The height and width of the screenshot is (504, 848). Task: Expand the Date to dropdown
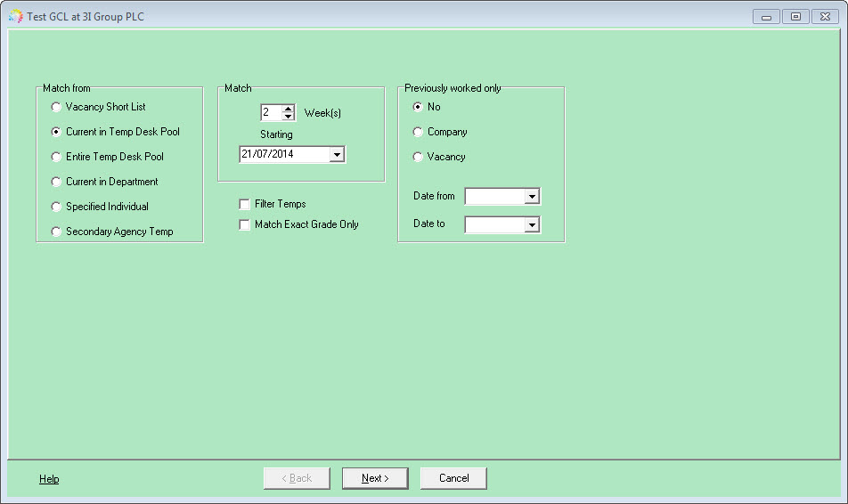(532, 224)
